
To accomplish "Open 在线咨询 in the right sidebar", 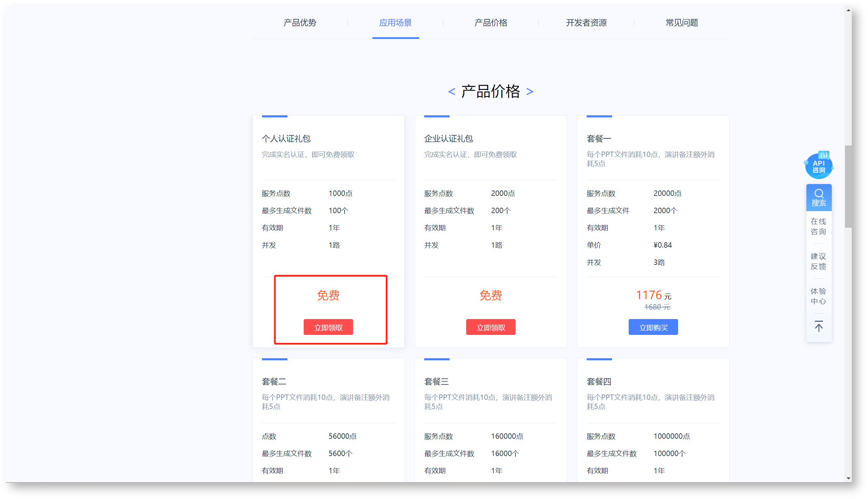I will (818, 226).
